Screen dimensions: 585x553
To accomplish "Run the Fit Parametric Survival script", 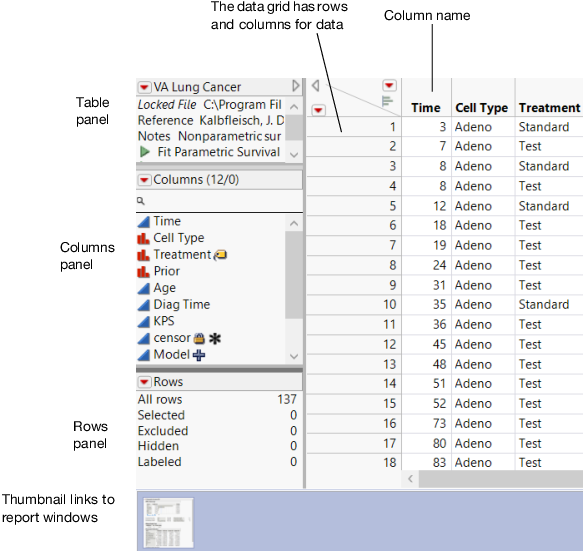I will tap(144, 152).
